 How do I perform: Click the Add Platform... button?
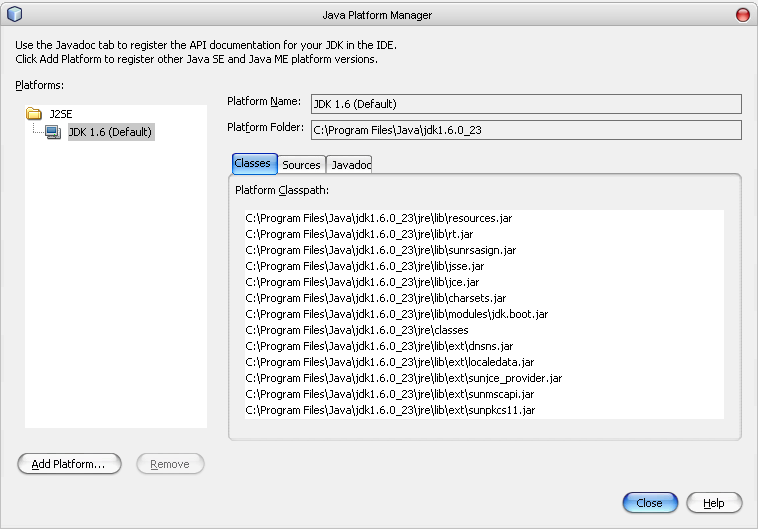(x=69, y=464)
